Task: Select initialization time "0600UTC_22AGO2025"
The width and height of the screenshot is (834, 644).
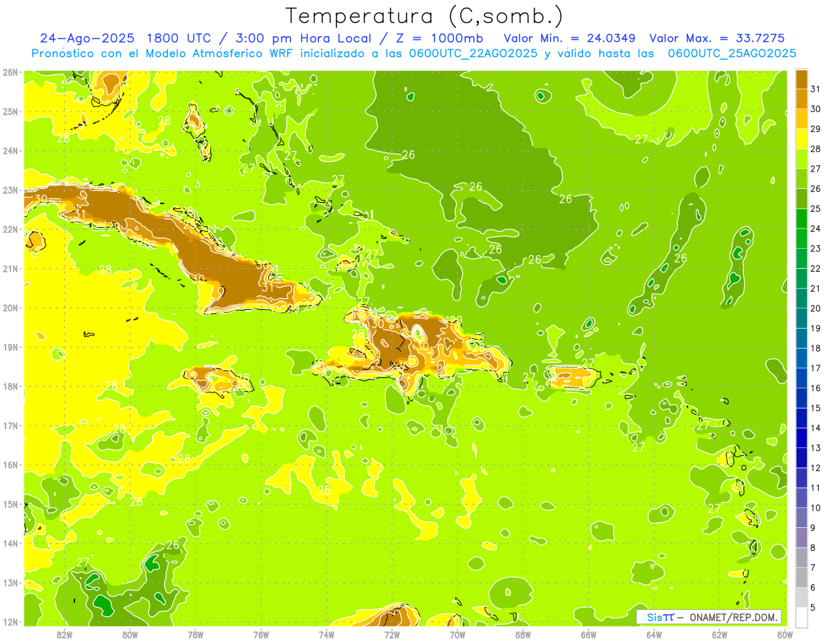Action: click(x=472, y=53)
